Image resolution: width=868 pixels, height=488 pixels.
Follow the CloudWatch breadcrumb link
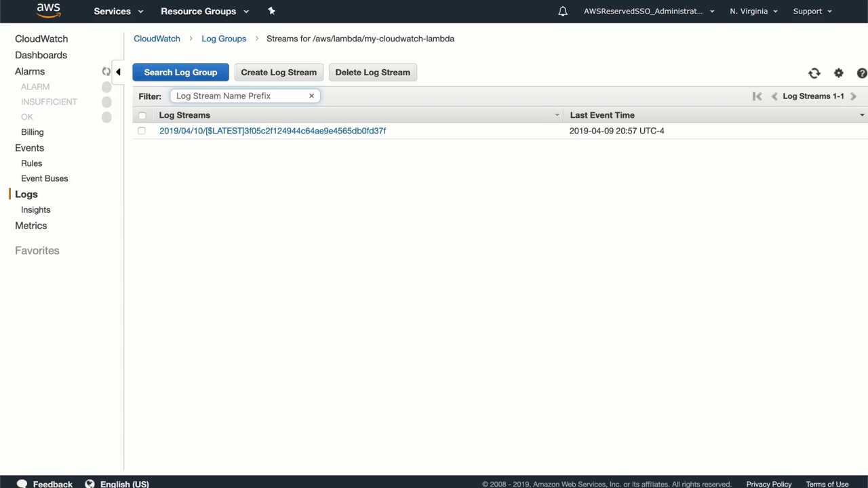[x=157, y=39]
